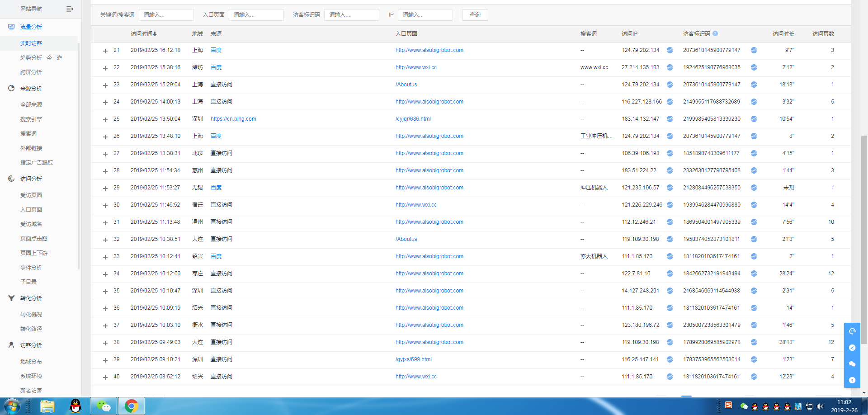Click the volume speaker icon in the system tray
Screen dimensions: 868x415
(820, 406)
